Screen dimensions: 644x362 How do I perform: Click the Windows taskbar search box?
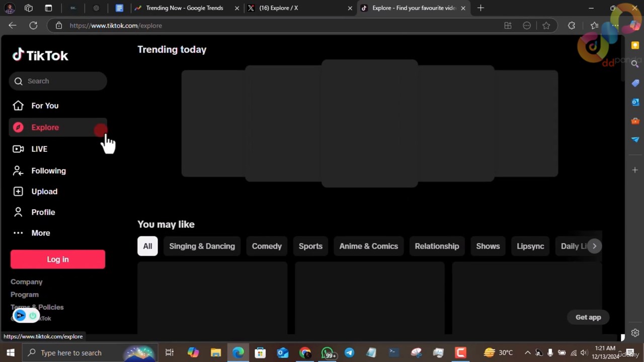tap(90, 352)
